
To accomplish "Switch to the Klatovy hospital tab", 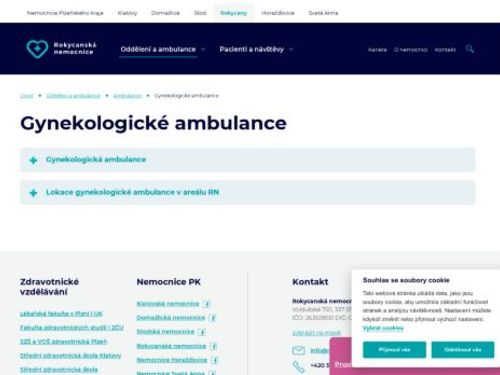I will click(x=127, y=13).
